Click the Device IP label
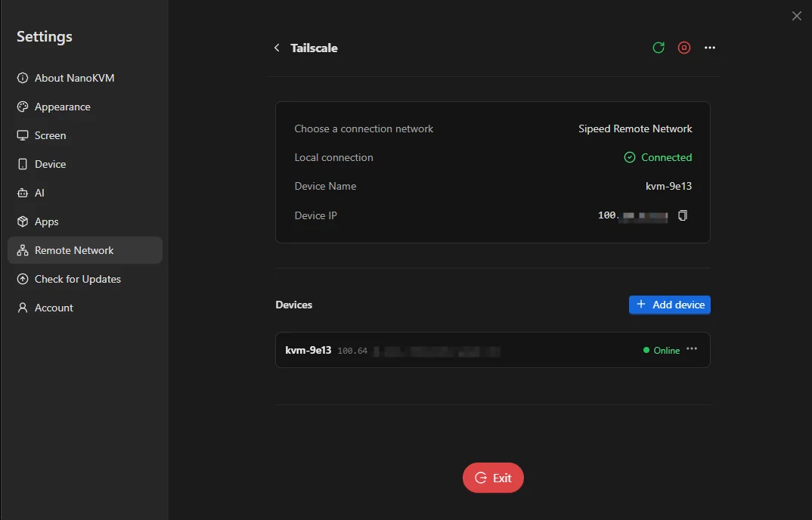 315,215
